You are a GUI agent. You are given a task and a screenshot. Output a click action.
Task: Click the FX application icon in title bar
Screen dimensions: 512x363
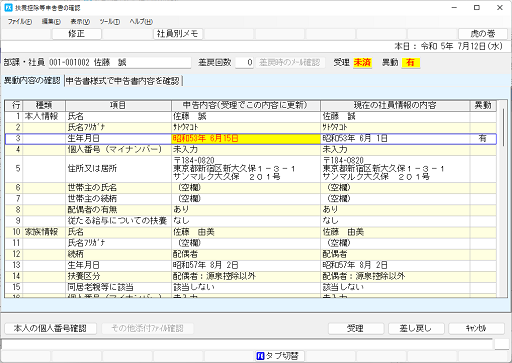pos(8,7)
